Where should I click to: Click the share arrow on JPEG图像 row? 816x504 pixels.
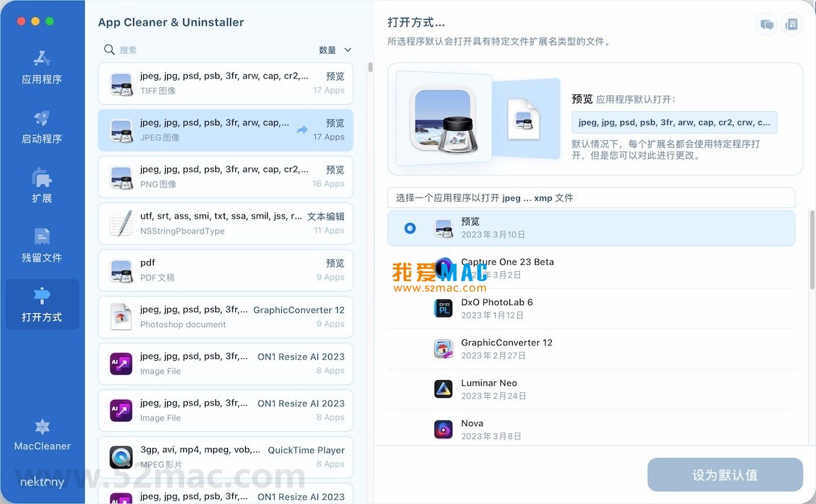(302, 130)
